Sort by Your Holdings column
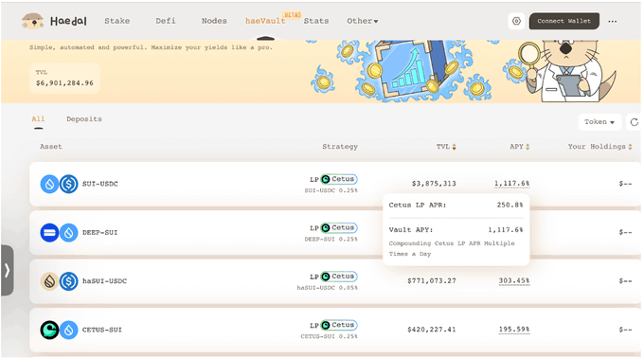The width and height of the screenshot is (644, 358). click(599, 147)
